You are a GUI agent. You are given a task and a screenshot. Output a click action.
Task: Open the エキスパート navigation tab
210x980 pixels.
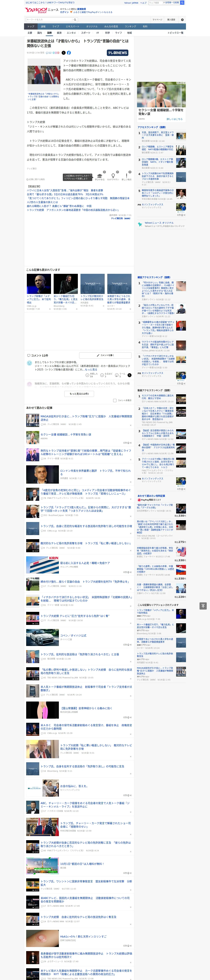tap(72, 27)
